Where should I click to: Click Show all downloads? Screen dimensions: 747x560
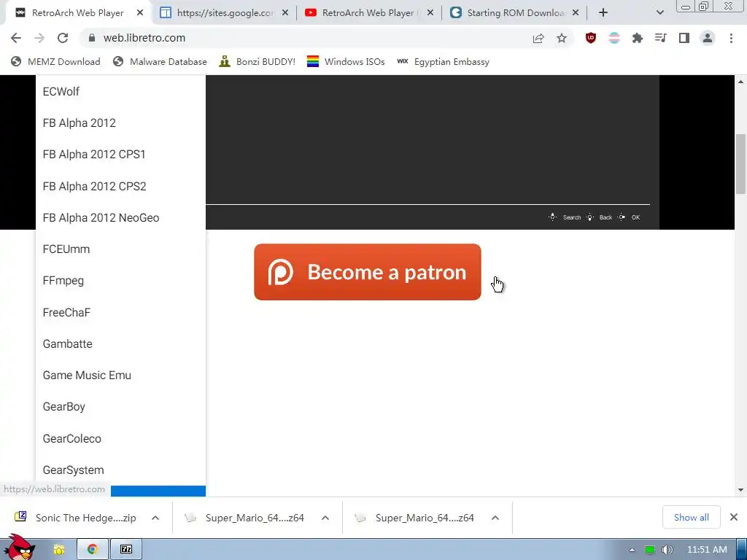(692, 517)
